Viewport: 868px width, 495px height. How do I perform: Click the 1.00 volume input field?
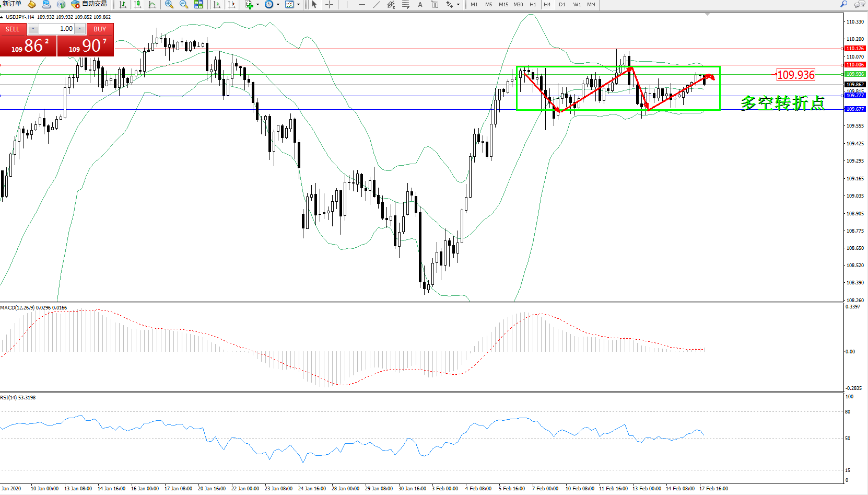point(57,29)
